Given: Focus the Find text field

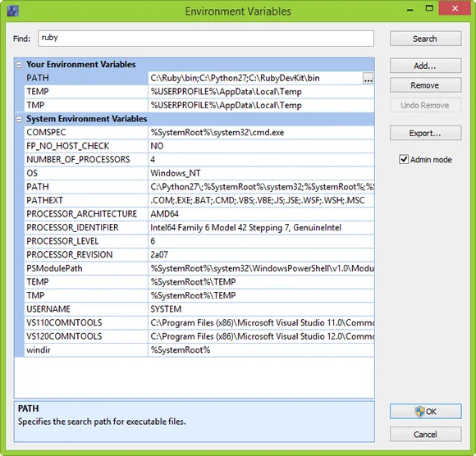Looking at the screenshot, I should [206, 39].
